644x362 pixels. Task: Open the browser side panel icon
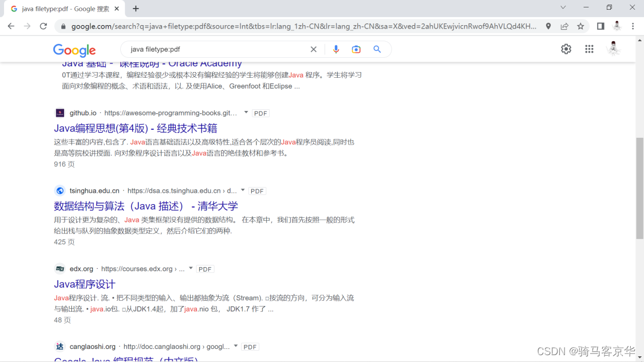(x=600, y=26)
